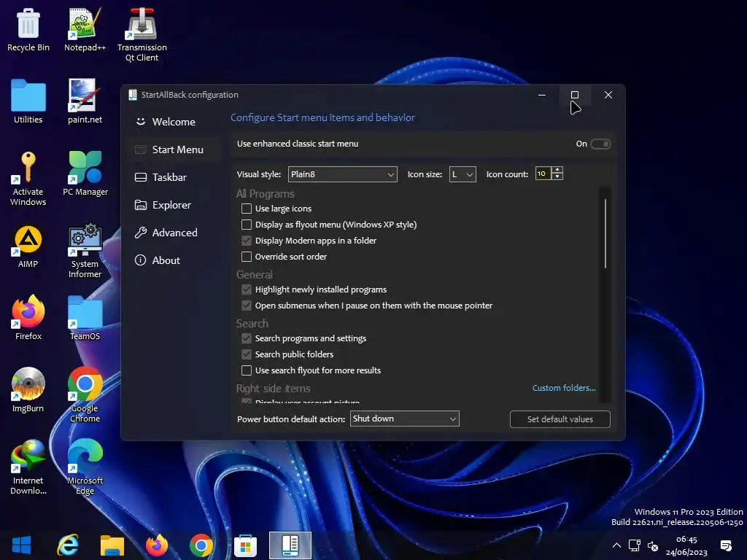Open the notification center icon
This screenshot has height=560, width=747.
tap(726, 545)
